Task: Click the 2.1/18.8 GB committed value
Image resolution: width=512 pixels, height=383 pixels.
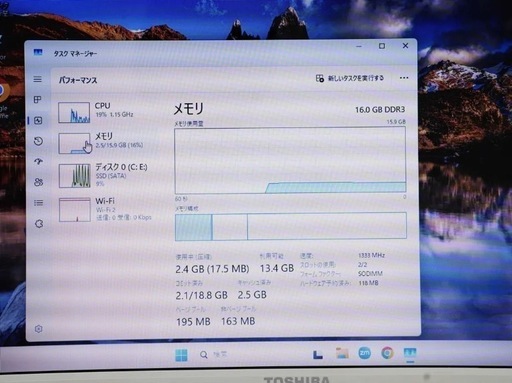Action: [x=202, y=295]
